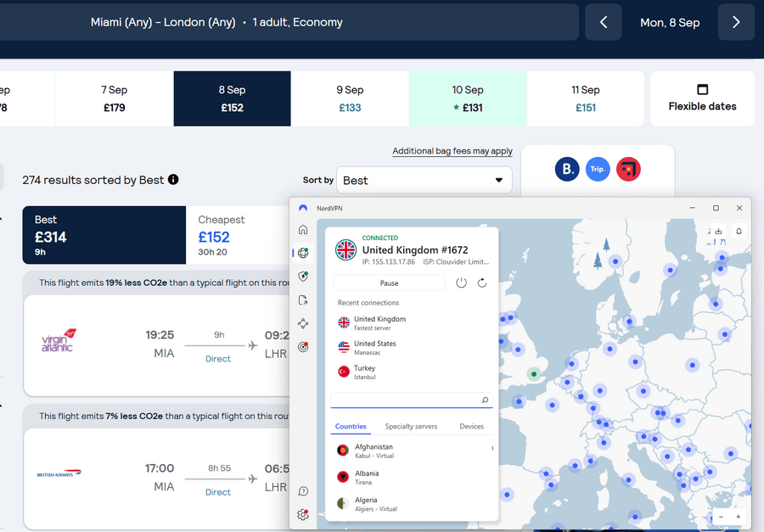Click search magnifier icon in NordVPN
The image size is (764, 532).
485,400
